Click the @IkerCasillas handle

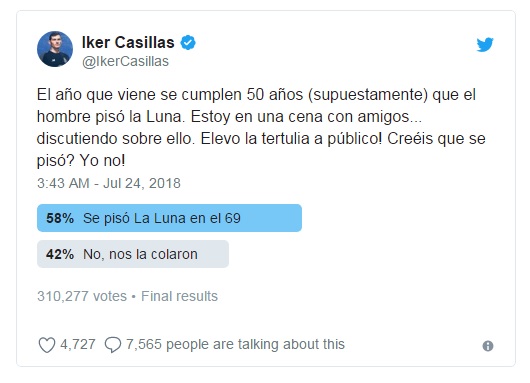coord(125,62)
